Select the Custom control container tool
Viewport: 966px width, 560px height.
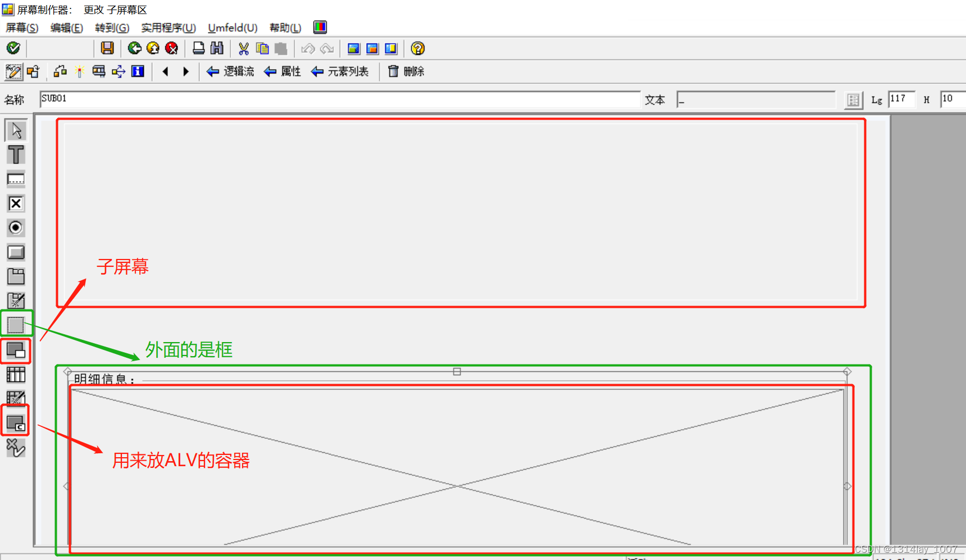point(16,423)
